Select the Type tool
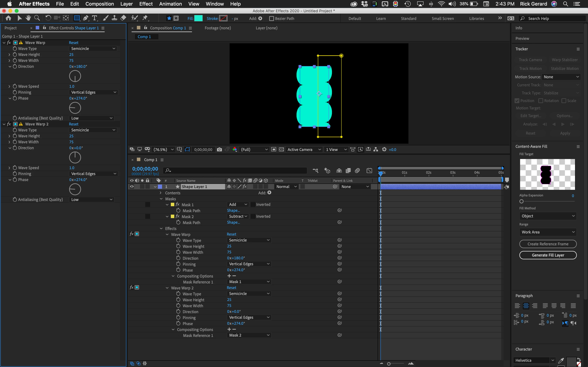The width and height of the screenshot is (588, 367). [94, 18]
